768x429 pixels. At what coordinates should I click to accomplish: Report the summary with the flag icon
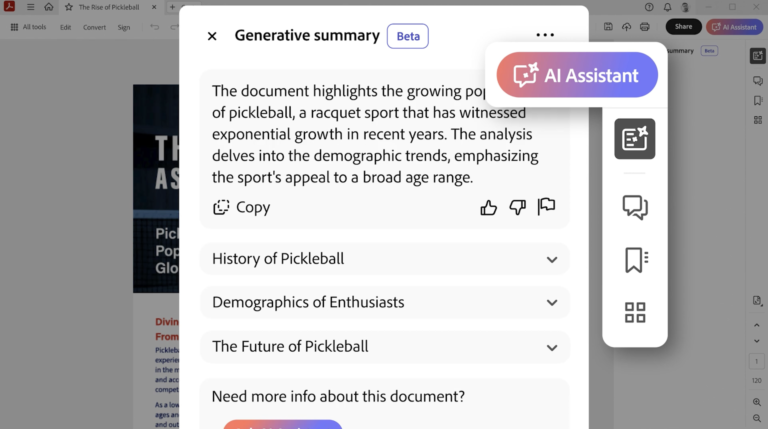546,207
